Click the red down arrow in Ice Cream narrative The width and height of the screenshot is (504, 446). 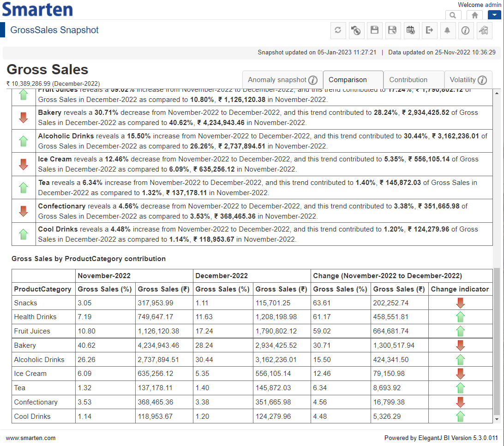[x=24, y=164]
